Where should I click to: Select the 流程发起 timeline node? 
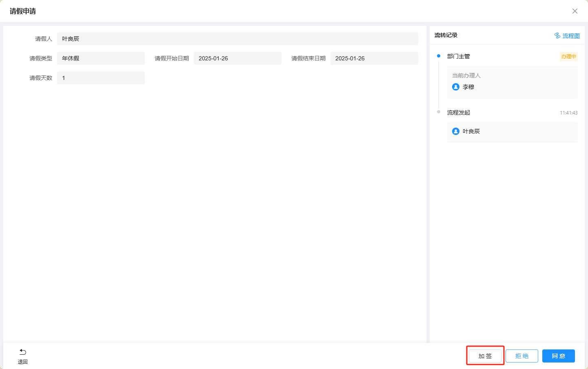pos(458,113)
